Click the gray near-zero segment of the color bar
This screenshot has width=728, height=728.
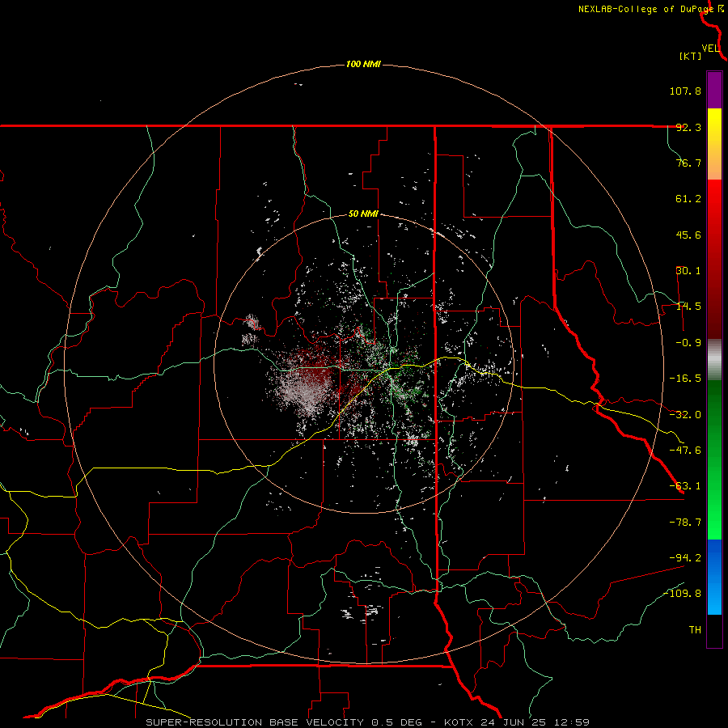[714, 359]
